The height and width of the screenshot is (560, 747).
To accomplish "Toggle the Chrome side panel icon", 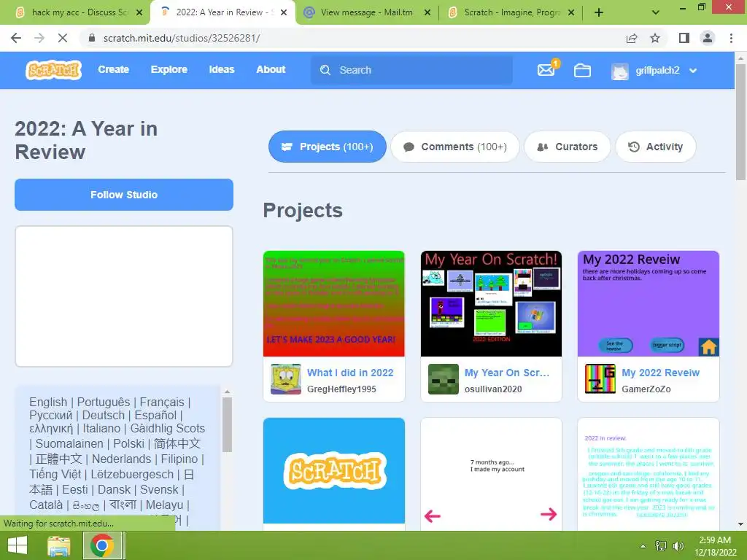I will [x=684, y=38].
